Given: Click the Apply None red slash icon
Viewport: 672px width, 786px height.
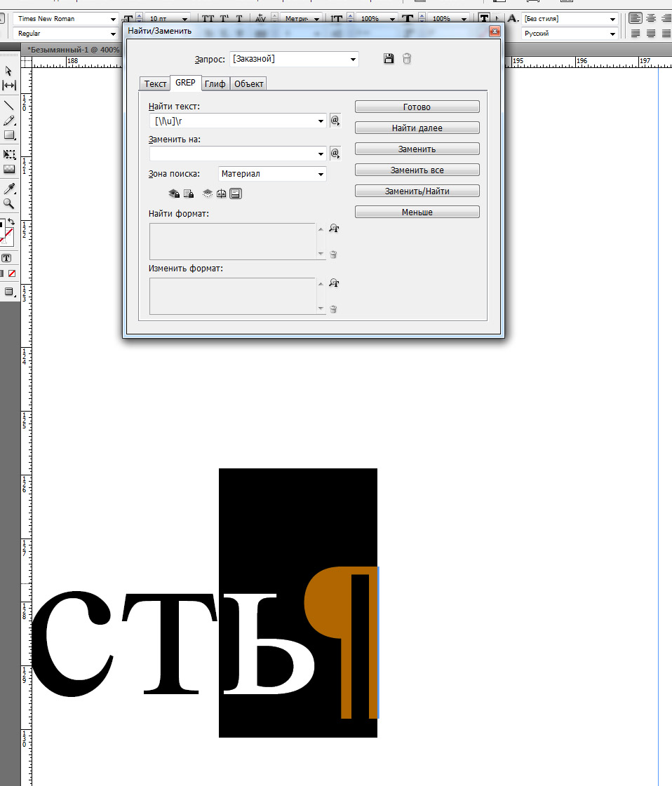Looking at the screenshot, I should pos(12,273).
